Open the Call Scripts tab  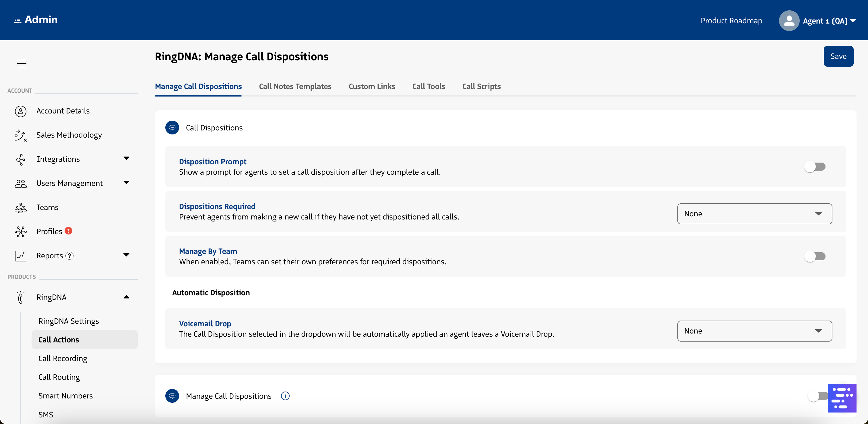[481, 86]
